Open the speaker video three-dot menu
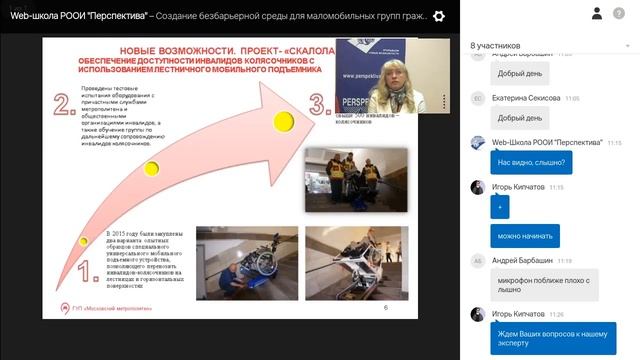640x360 pixels. click(x=444, y=102)
